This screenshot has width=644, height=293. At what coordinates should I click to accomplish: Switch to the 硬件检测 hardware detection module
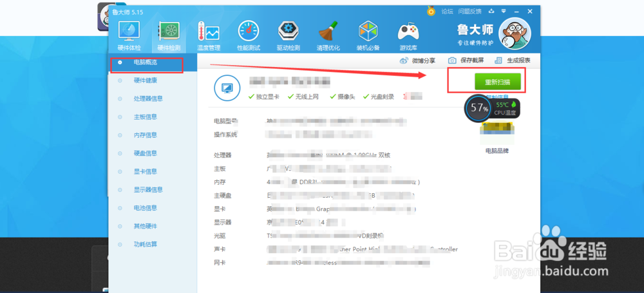(169, 36)
